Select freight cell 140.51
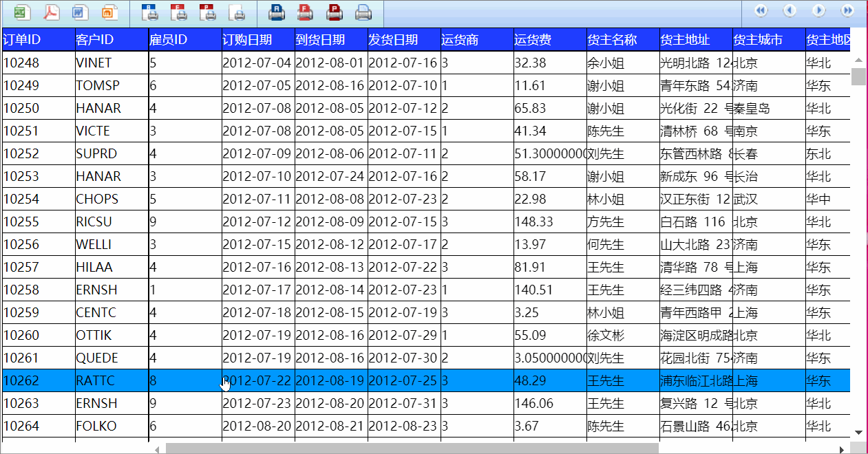 pos(550,290)
